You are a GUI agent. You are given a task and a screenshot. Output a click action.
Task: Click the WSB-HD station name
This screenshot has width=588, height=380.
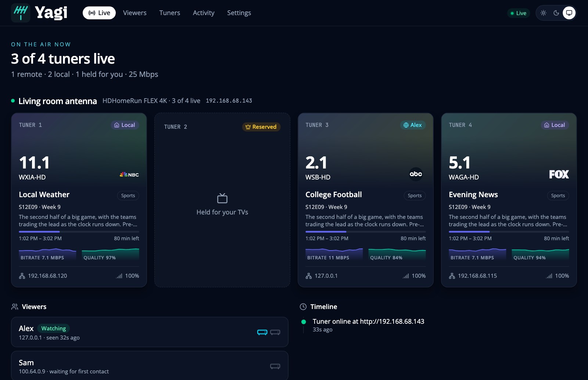[x=318, y=177]
